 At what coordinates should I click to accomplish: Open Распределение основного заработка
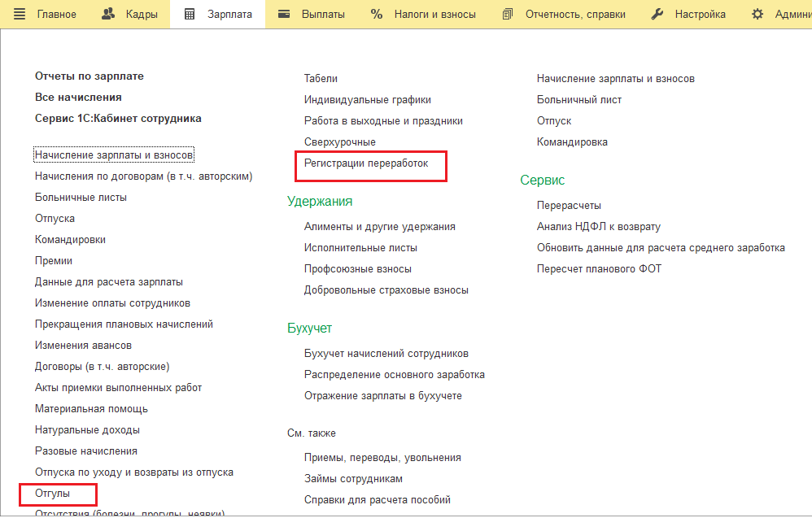(x=395, y=375)
